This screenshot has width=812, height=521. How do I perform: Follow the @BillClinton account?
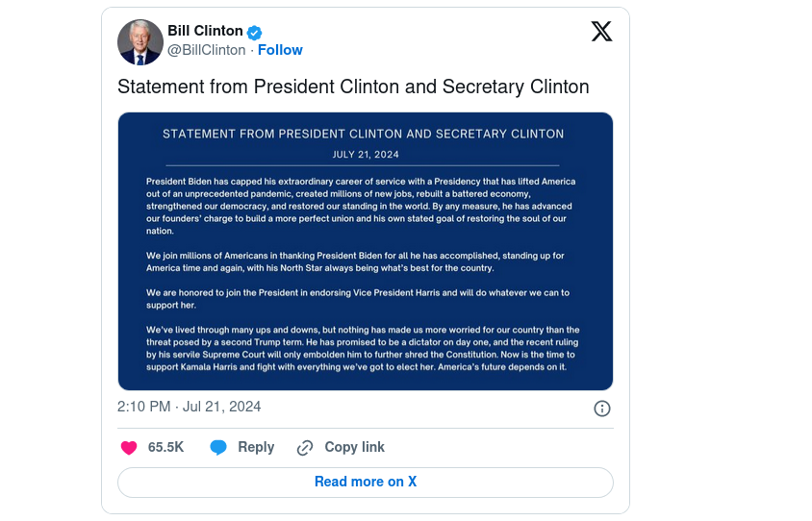click(x=280, y=50)
